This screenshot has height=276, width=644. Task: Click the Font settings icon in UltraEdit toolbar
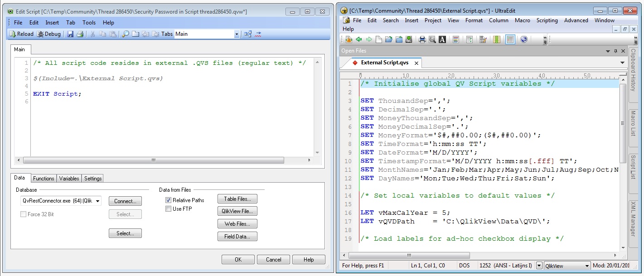pyautogui.click(x=442, y=39)
